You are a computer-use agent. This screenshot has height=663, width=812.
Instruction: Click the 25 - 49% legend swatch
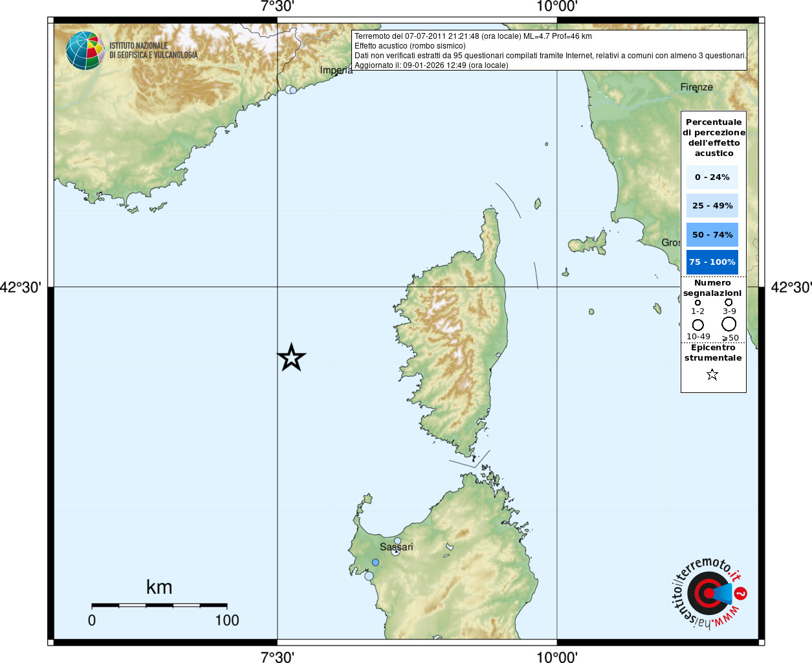[x=712, y=206]
